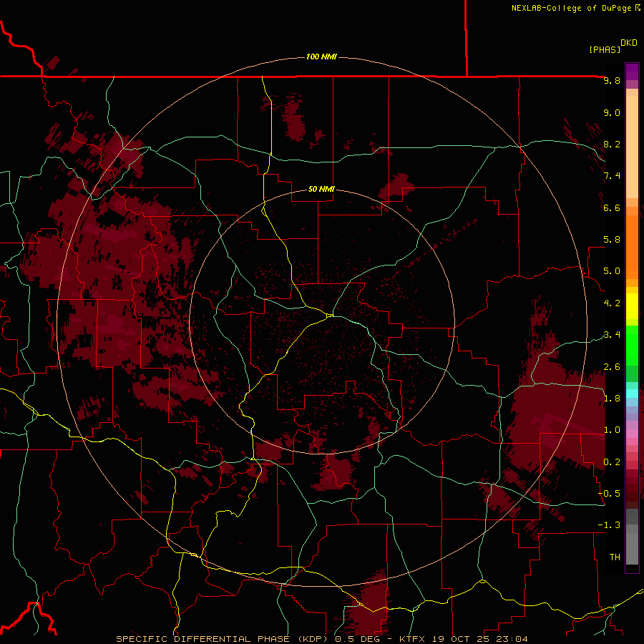Click the -0.5 value on the scale
Screen dimensions: 644x644
[609, 494]
